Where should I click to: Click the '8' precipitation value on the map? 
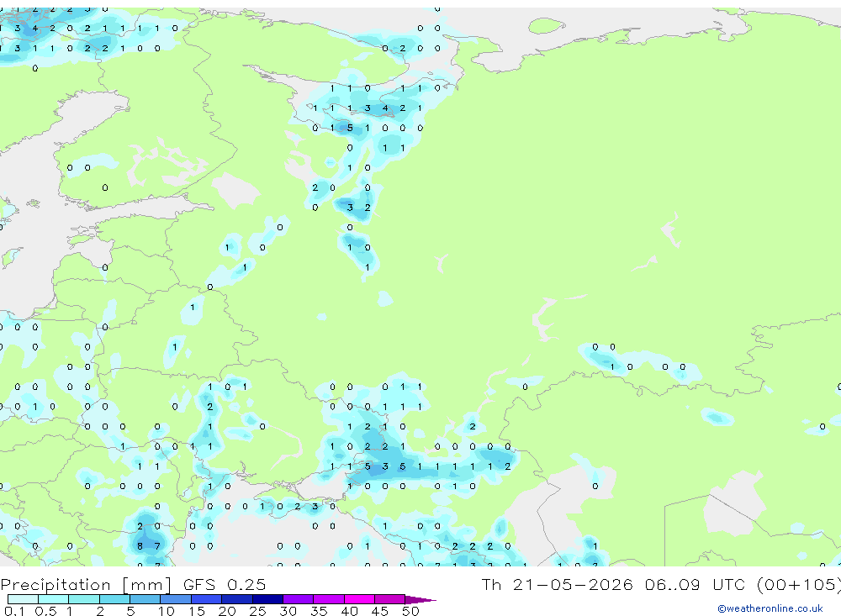coord(140,545)
